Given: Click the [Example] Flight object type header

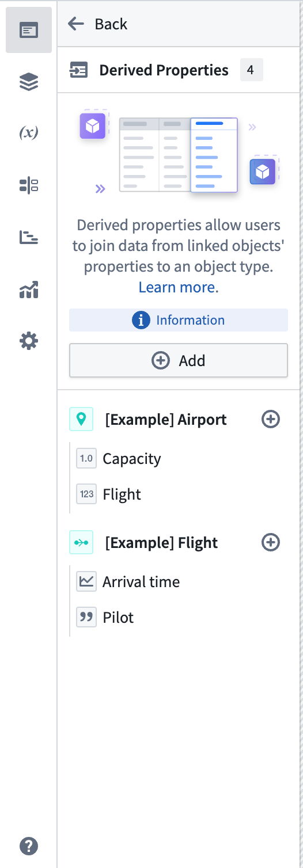Looking at the screenshot, I should click(161, 543).
